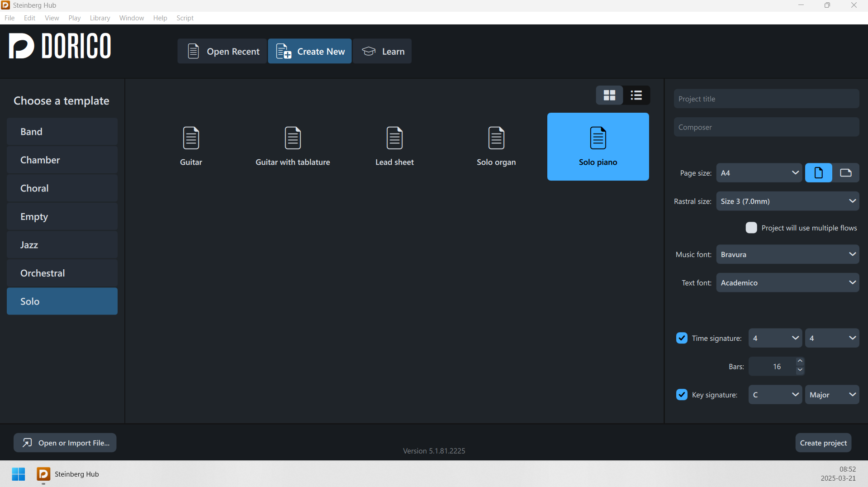Viewport: 868px width, 487px height.
Task: Click the Create project button
Action: point(823,443)
